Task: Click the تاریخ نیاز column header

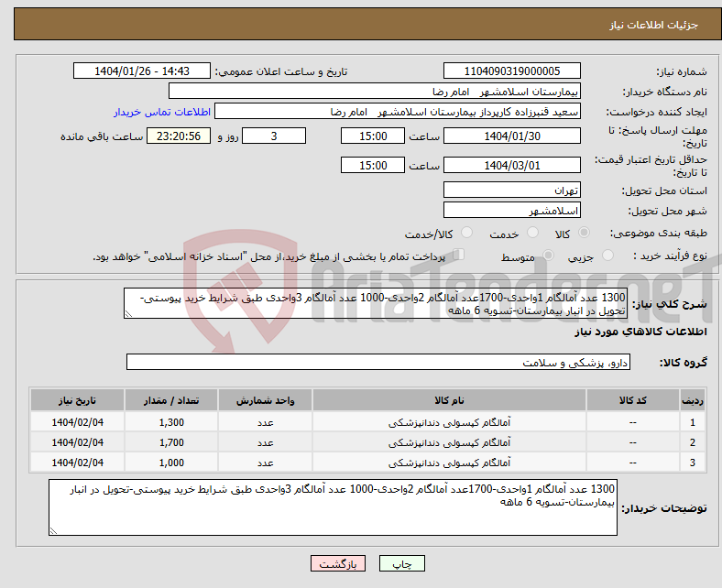Action: pos(78,401)
